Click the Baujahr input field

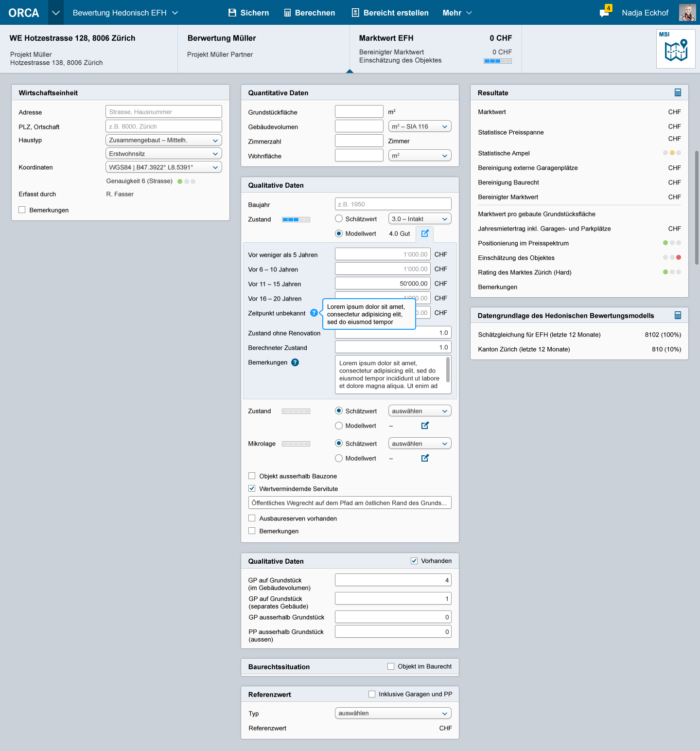(393, 204)
